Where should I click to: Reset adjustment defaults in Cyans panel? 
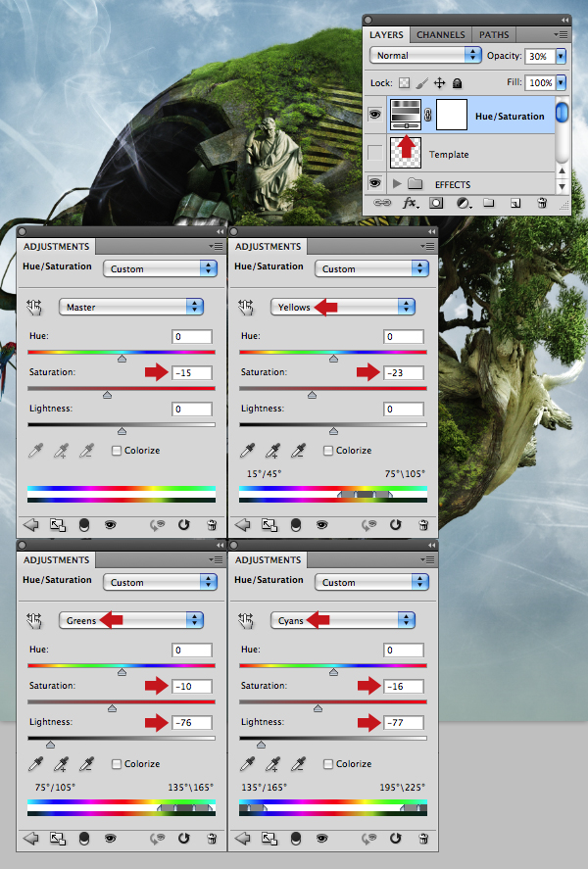point(395,838)
